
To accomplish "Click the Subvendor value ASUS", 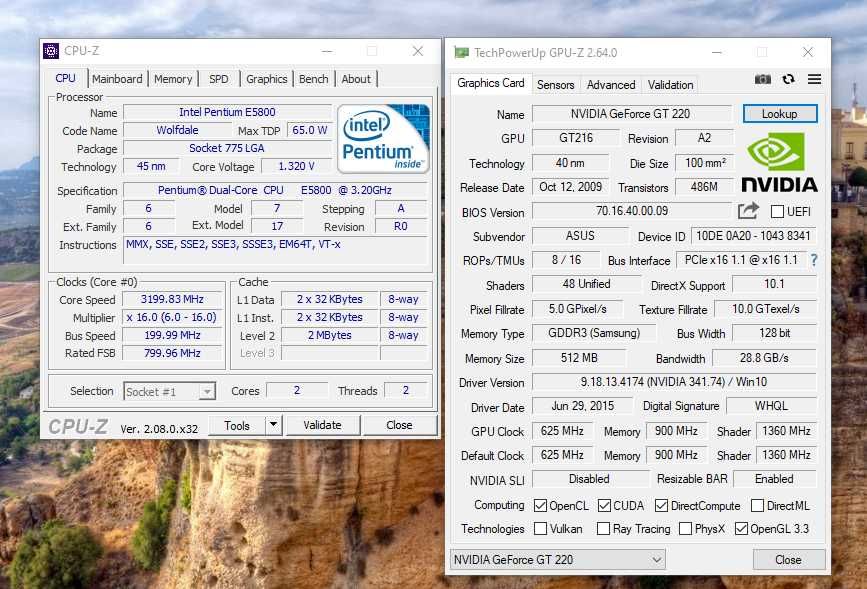I will pos(580,236).
